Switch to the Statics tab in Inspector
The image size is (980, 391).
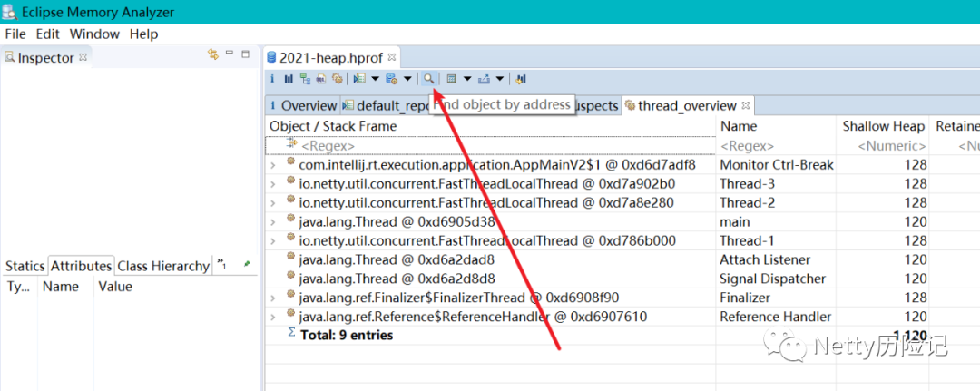25,266
